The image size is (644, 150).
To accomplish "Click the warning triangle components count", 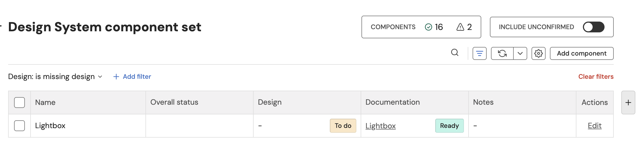I will tap(464, 27).
